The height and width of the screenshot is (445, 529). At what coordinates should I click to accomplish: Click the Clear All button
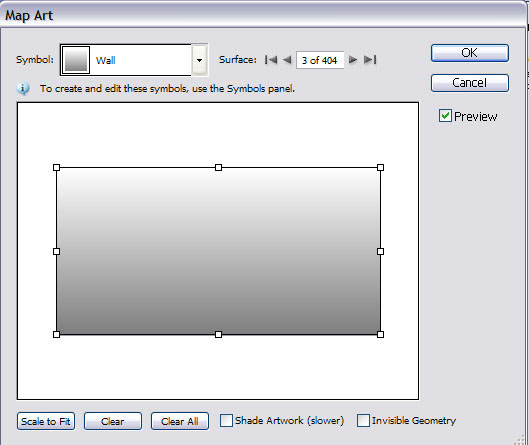[180, 421]
